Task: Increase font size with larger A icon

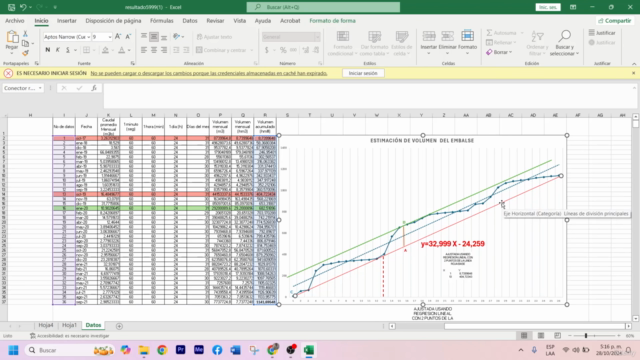Action: coord(118,37)
